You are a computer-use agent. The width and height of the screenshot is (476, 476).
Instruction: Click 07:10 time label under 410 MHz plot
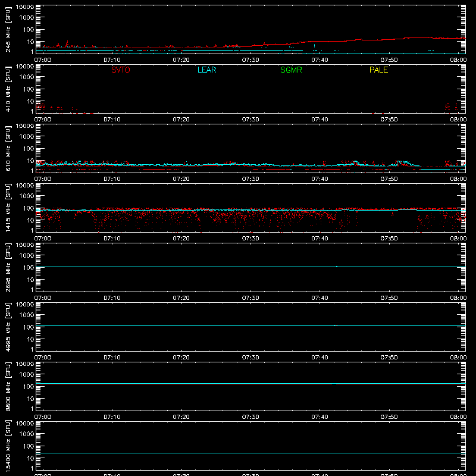(x=112, y=120)
